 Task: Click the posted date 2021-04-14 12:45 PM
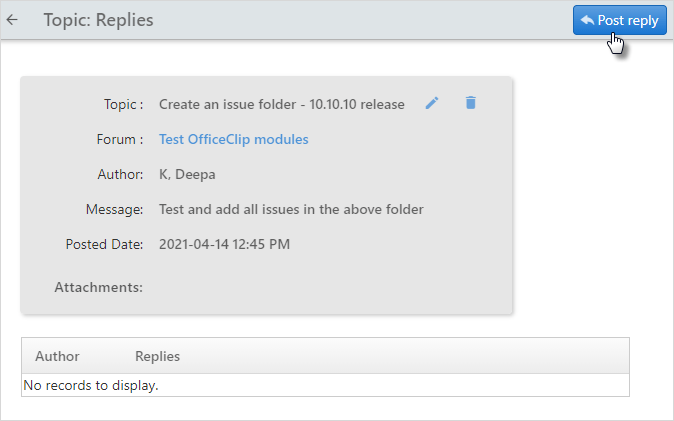(224, 244)
